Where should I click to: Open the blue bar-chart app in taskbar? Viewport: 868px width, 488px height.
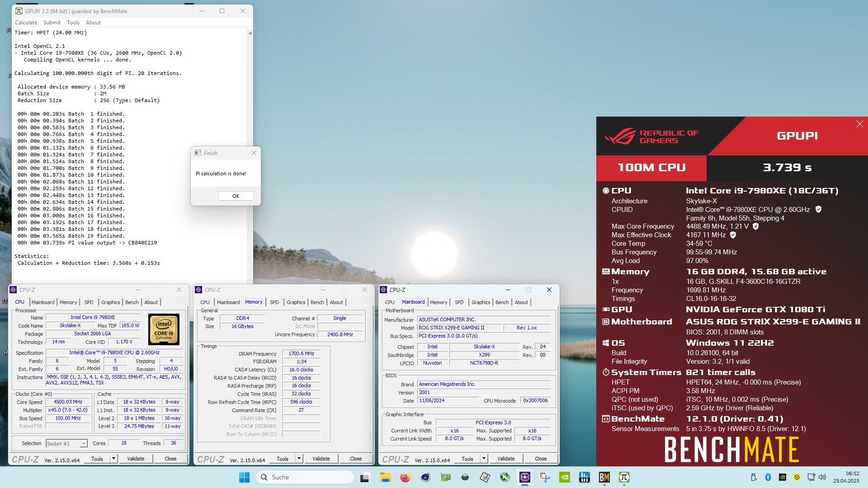pyautogui.click(x=585, y=477)
